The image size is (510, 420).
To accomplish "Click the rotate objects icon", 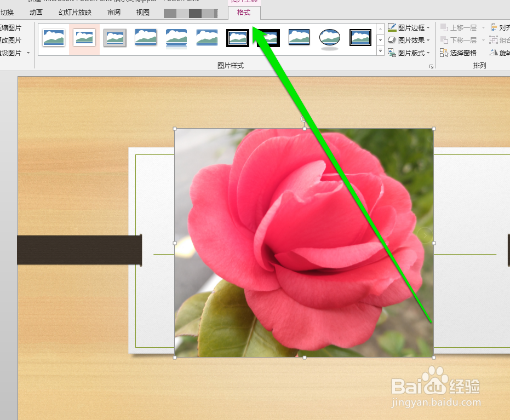I will click(x=494, y=53).
